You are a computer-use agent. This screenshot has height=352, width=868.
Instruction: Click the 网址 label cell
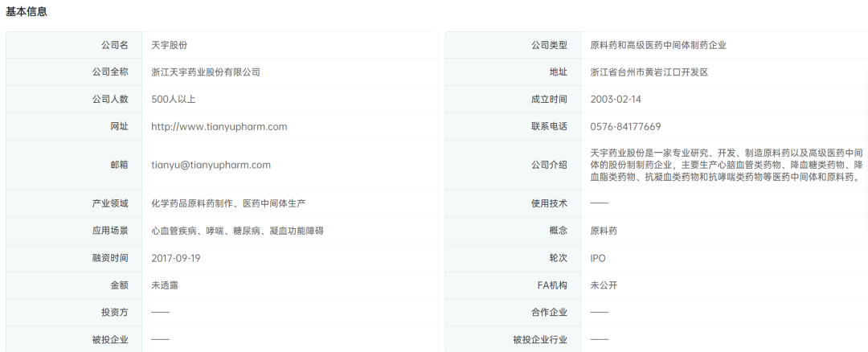74,127
